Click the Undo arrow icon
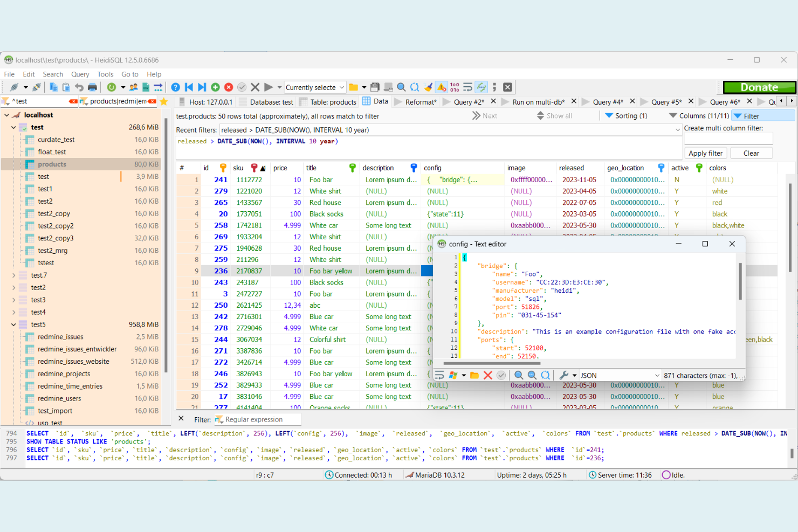 pos(79,87)
